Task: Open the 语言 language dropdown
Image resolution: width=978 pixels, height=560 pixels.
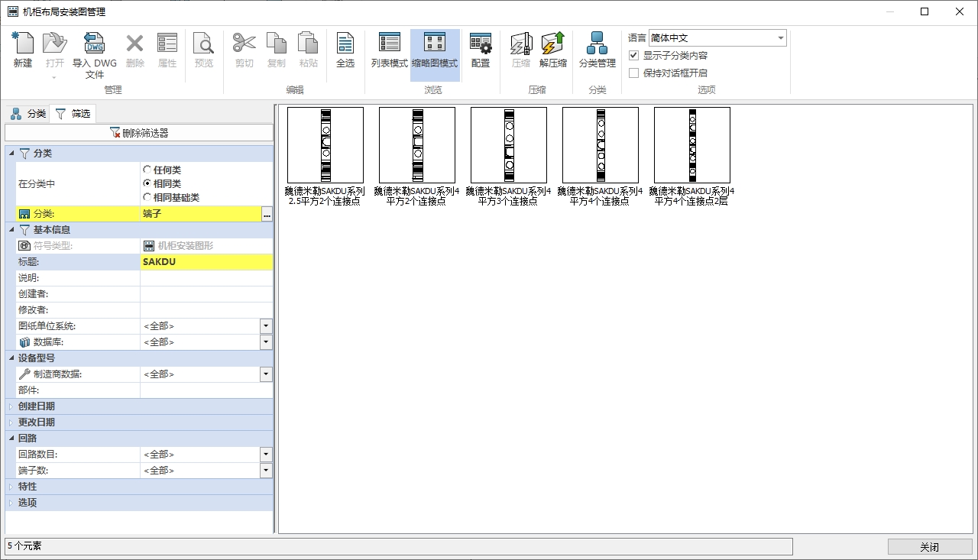Action: pyautogui.click(x=780, y=38)
